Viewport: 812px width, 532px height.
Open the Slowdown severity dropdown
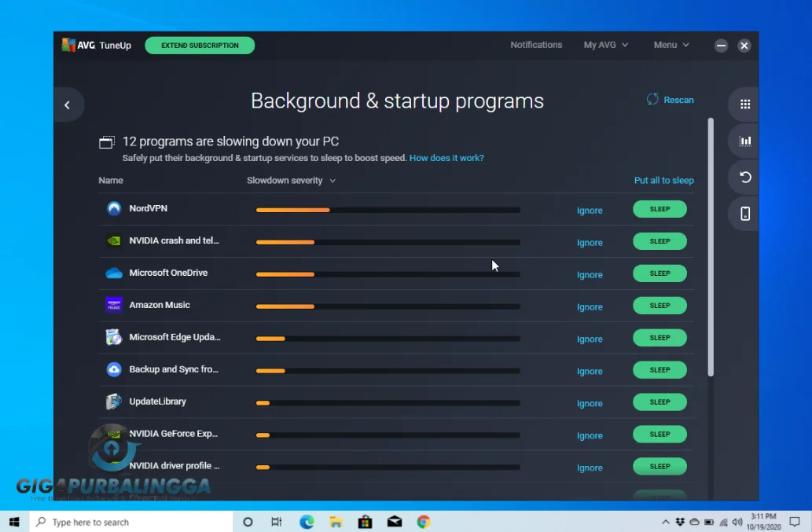tap(291, 180)
